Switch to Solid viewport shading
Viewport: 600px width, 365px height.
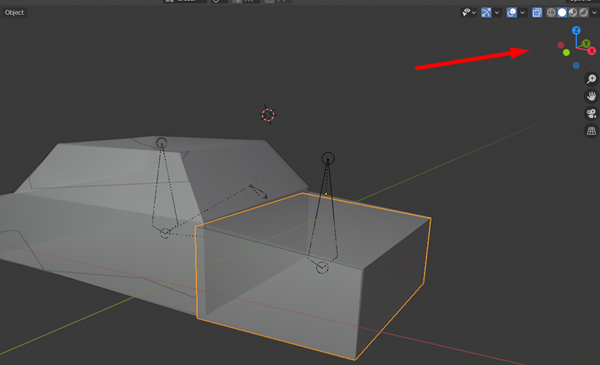click(x=562, y=13)
